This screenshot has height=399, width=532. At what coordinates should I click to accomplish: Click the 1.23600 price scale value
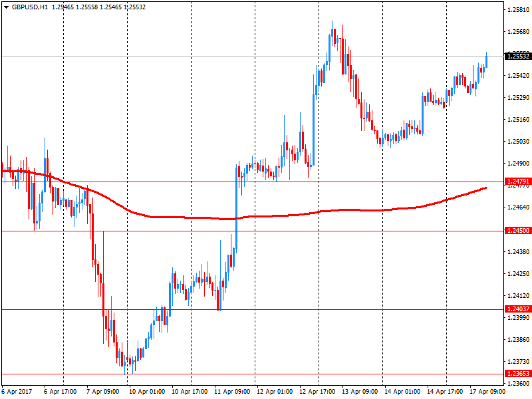(518, 384)
